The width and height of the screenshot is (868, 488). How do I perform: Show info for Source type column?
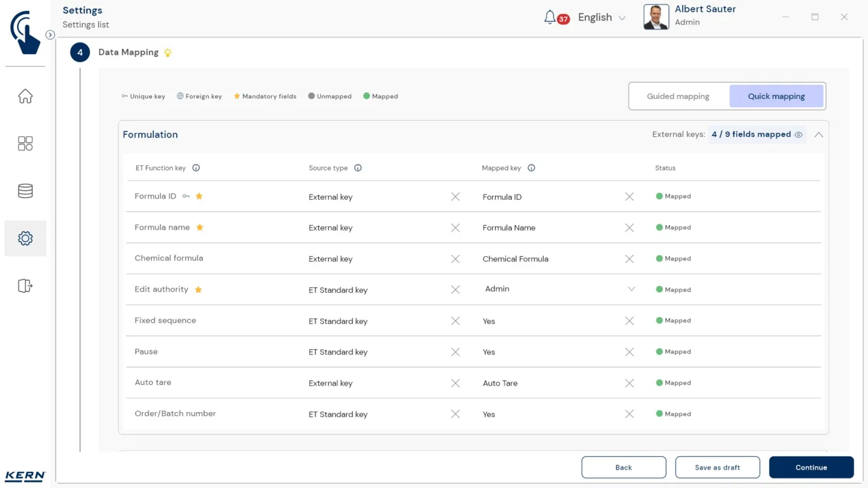coord(358,168)
